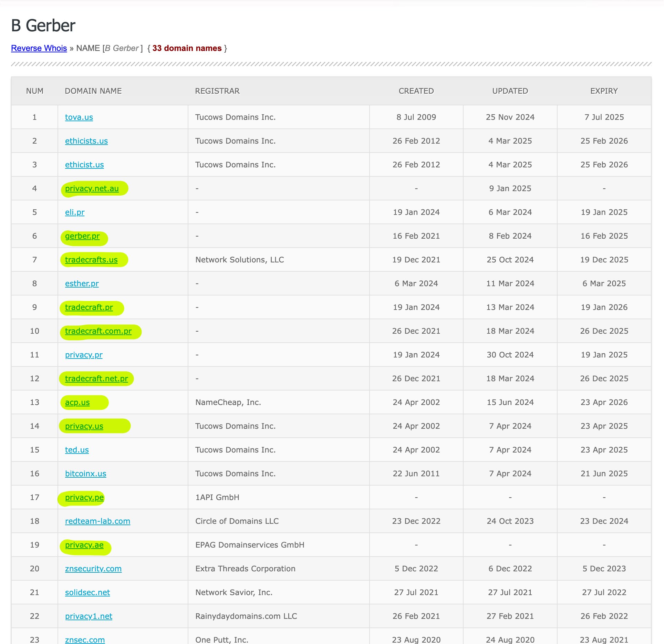
Task: Click the created date 22 Jun 2011
Action: (x=416, y=474)
